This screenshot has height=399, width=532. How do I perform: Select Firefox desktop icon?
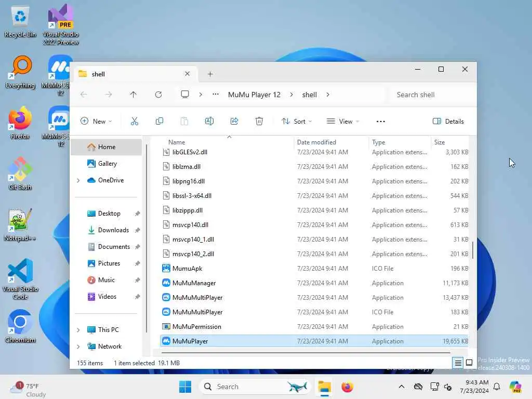[20, 123]
